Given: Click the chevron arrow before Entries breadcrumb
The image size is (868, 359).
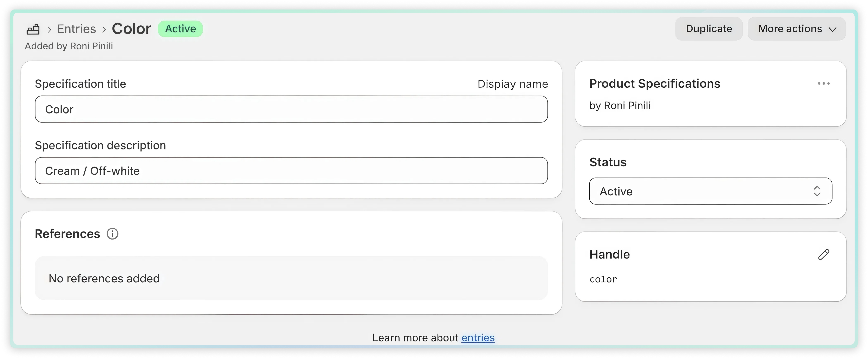Looking at the screenshot, I should 50,30.
